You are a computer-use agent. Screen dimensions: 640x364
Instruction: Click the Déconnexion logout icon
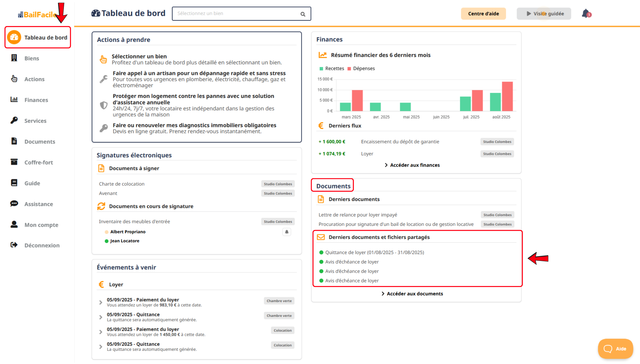click(14, 245)
